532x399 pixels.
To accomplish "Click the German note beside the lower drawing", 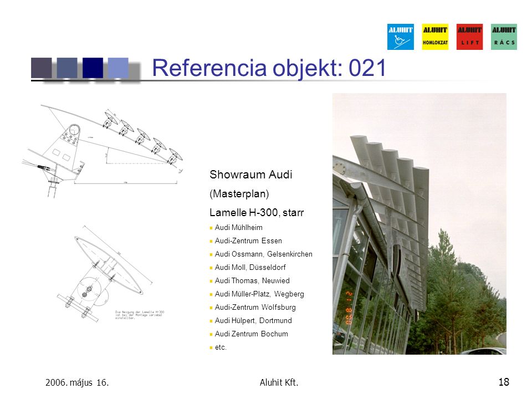I will point(140,315).
